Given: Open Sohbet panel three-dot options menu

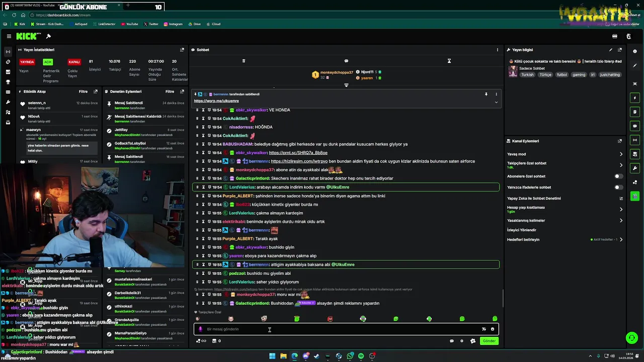Looking at the screenshot, I should 498,50.
